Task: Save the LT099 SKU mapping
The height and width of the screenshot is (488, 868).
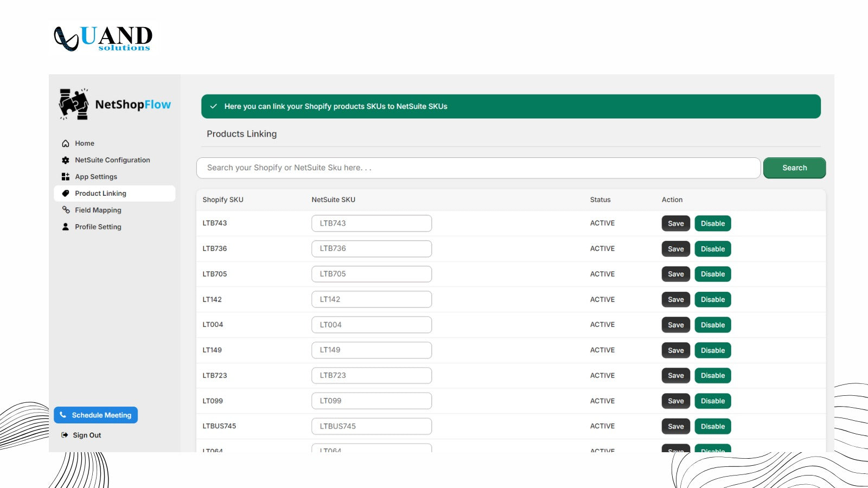Action: 675,401
